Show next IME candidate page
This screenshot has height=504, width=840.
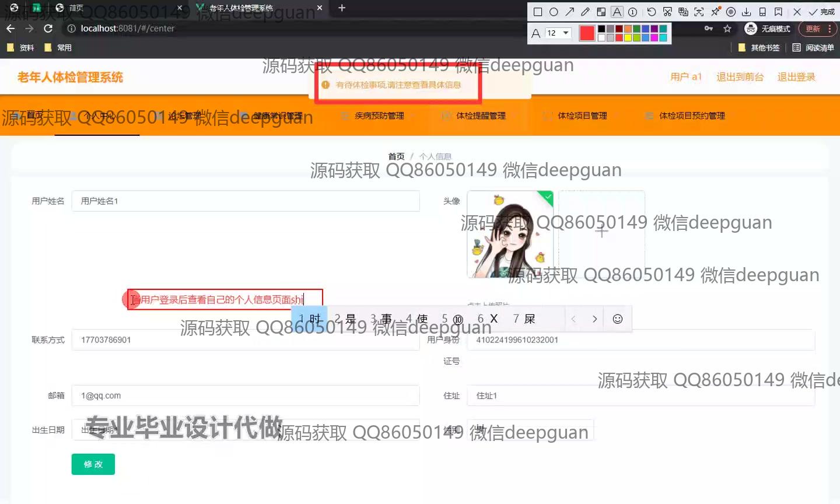pyautogui.click(x=594, y=319)
